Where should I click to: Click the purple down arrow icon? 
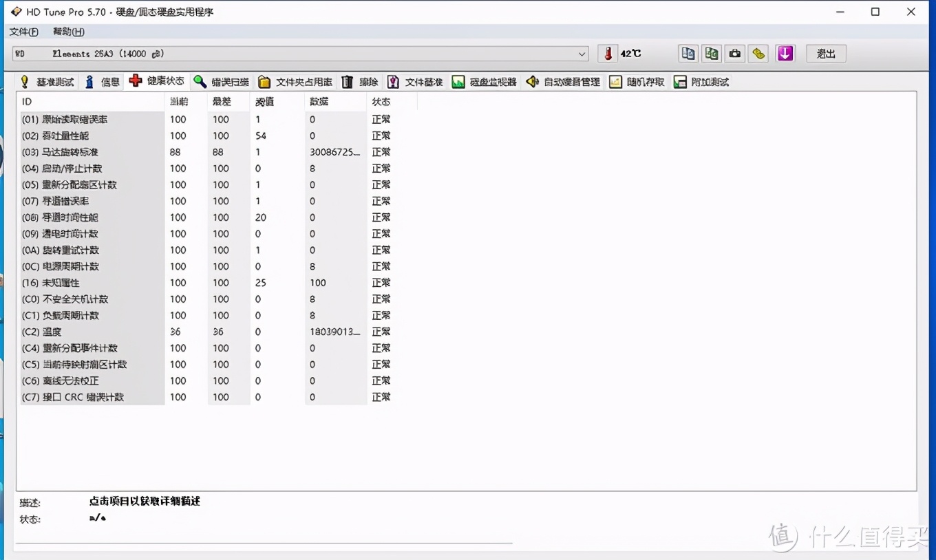[785, 54]
